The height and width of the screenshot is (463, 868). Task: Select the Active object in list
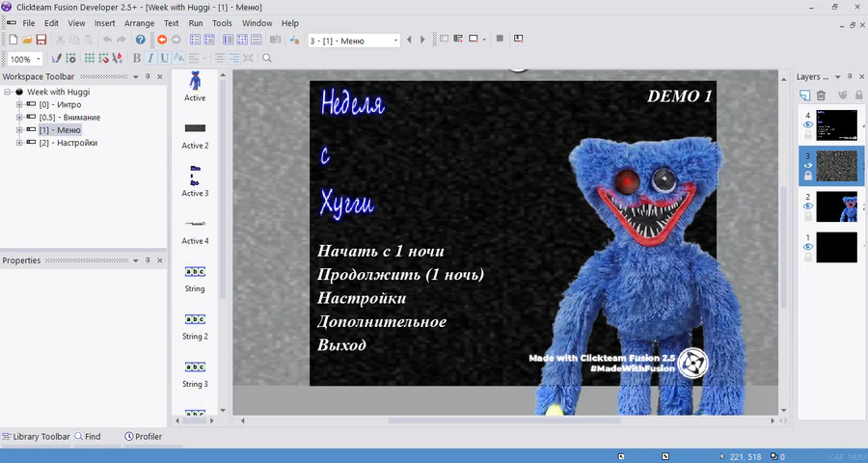[x=195, y=87]
